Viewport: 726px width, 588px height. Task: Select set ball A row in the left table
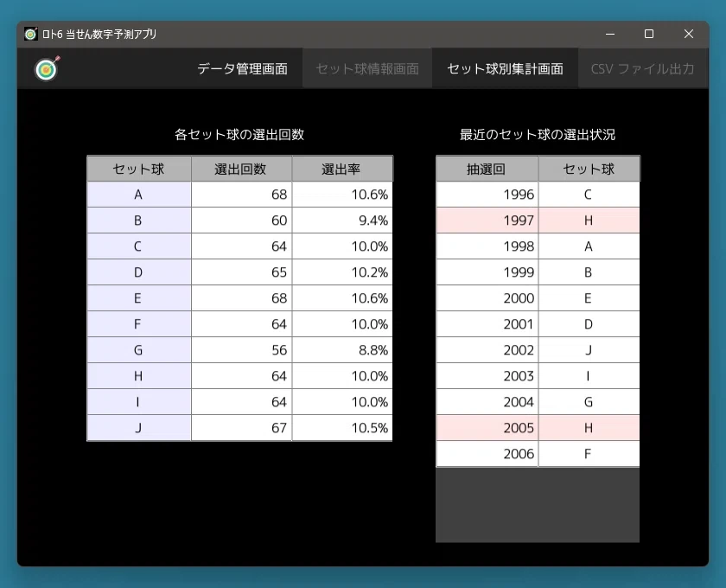click(240, 195)
